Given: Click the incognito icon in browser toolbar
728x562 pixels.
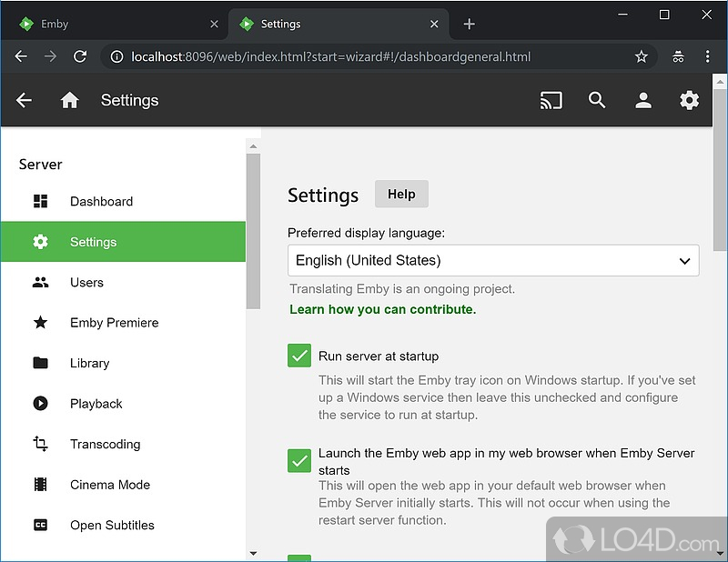Looking at the screenshot, I should click(x=678, y=56).
